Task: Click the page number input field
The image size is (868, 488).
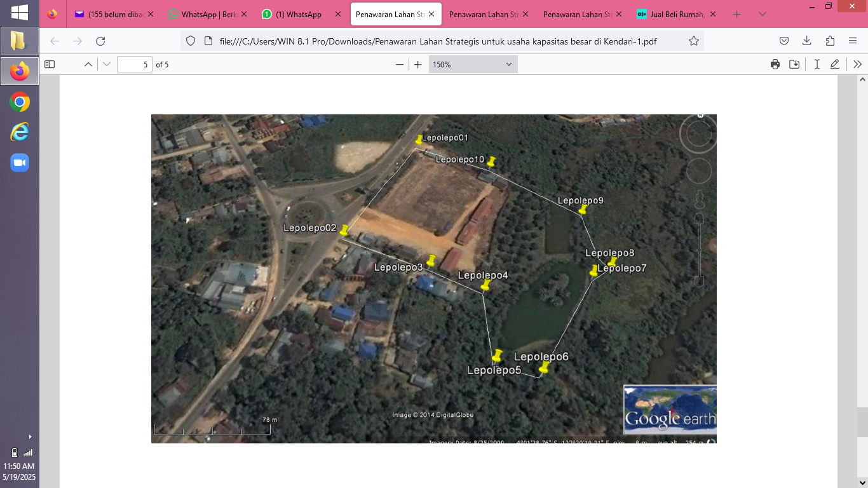Action: tap(134, 64)
